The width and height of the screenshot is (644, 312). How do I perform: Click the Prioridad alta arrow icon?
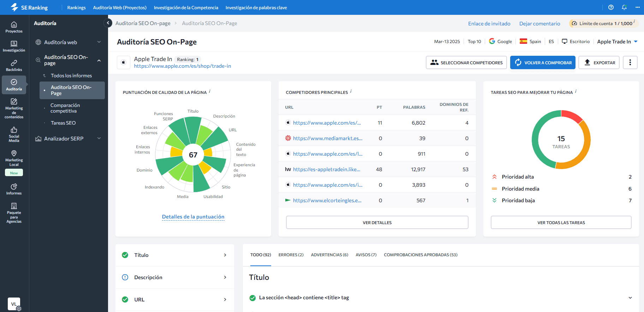point(495,177)
